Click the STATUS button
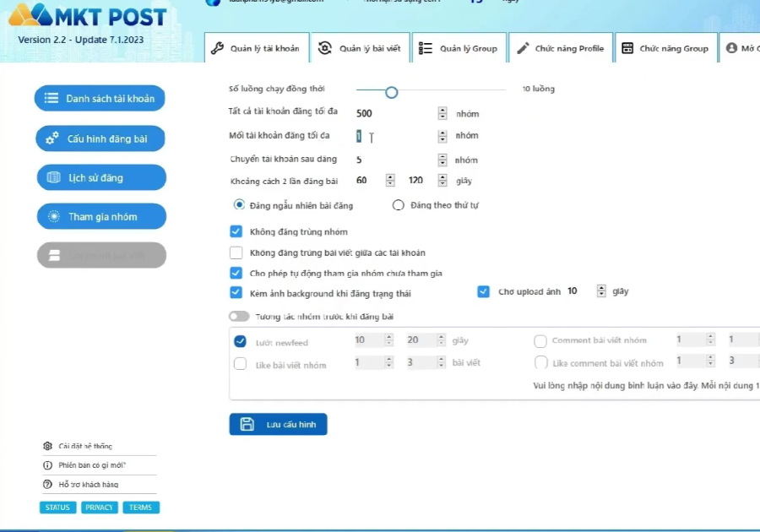Screen dimensions: 760x532 click(57, 508)
